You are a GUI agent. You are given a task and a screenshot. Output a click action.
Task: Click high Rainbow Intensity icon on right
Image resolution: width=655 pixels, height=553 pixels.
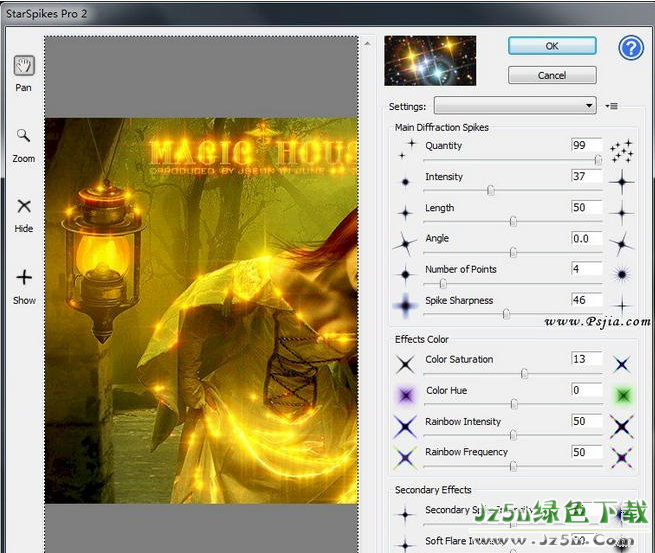tap(622, 426)
